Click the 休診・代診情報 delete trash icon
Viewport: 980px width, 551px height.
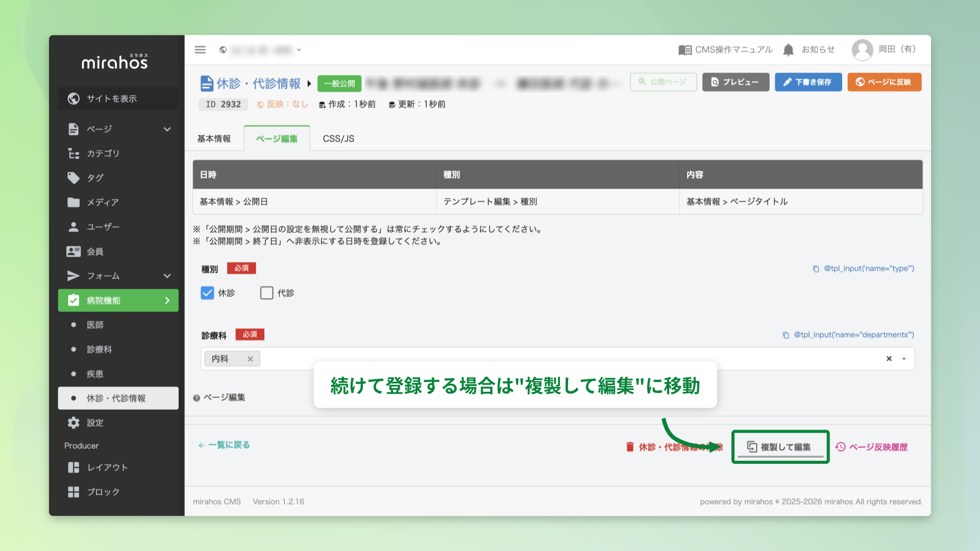click(630, 447)
